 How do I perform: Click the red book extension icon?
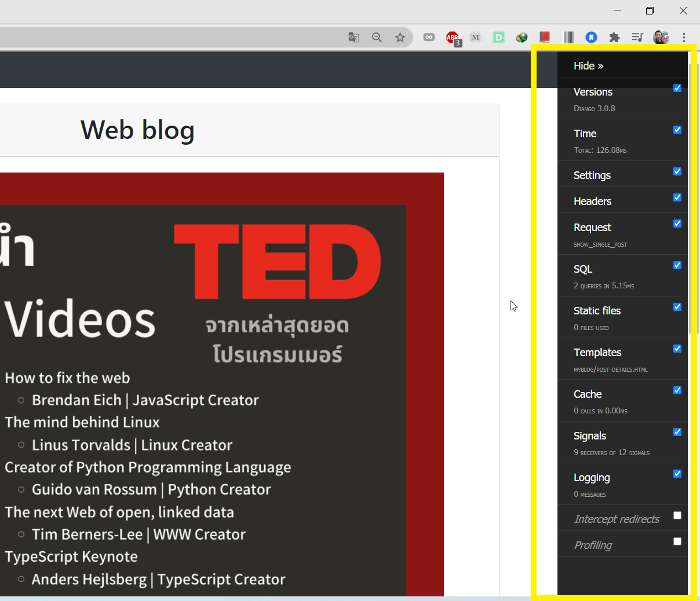[x=545, y=38]
